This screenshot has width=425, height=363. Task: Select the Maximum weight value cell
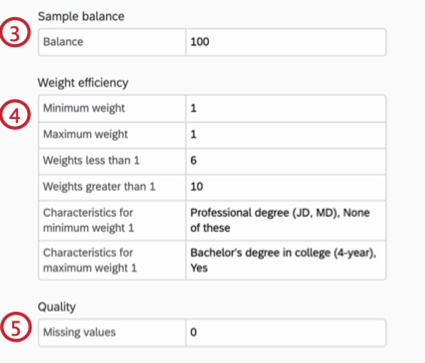tap(286, 135)
